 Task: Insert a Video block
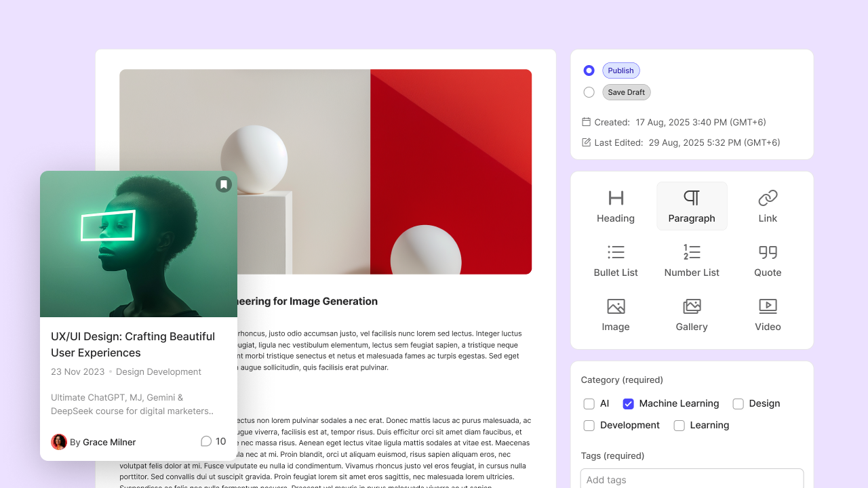(768, 314)
